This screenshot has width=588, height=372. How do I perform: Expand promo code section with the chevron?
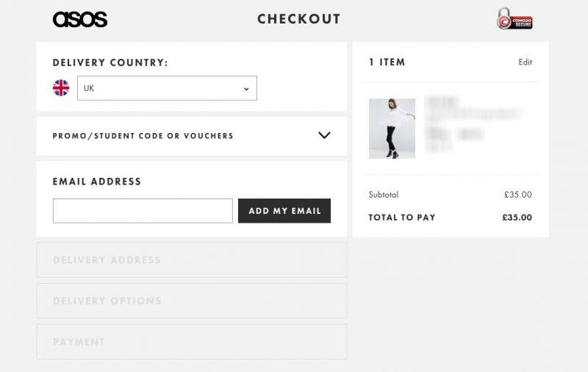coord(324,135)
